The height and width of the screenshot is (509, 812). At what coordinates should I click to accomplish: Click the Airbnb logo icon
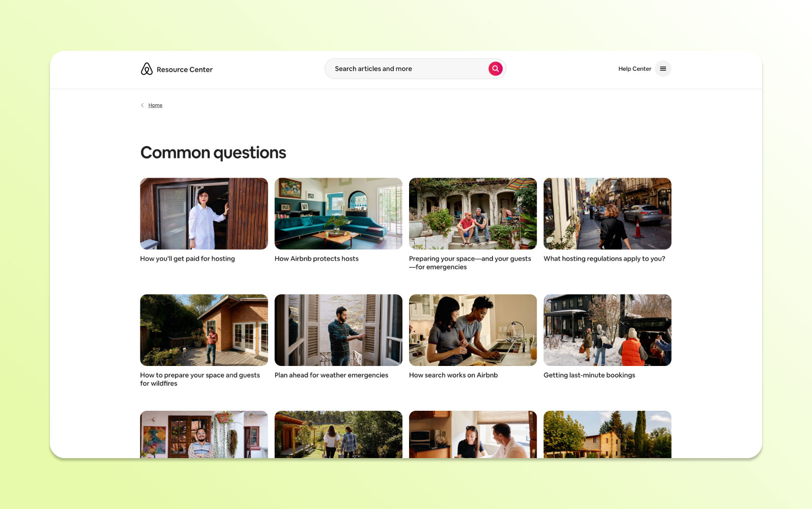pos(147,69)
